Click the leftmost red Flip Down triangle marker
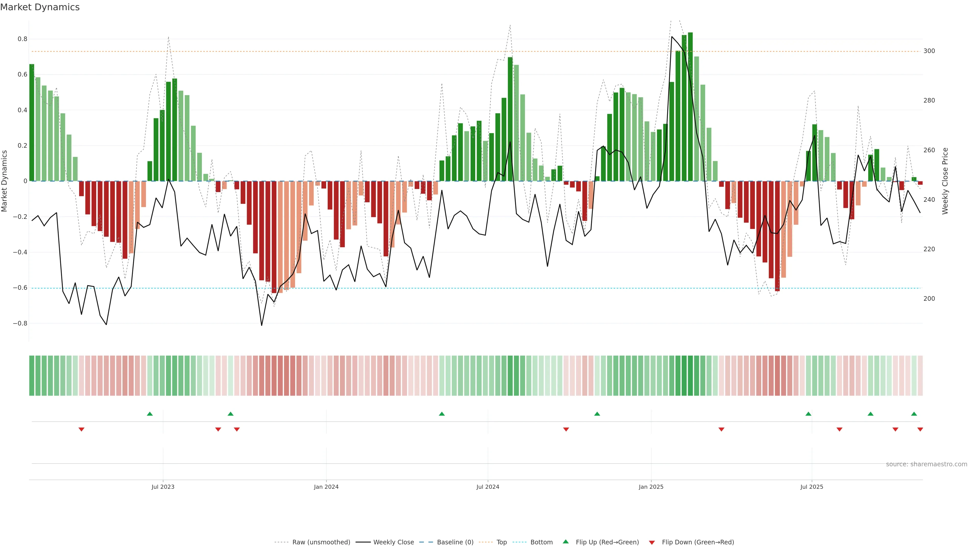Viewport: 980px width, 551px height. pos(81,429)
